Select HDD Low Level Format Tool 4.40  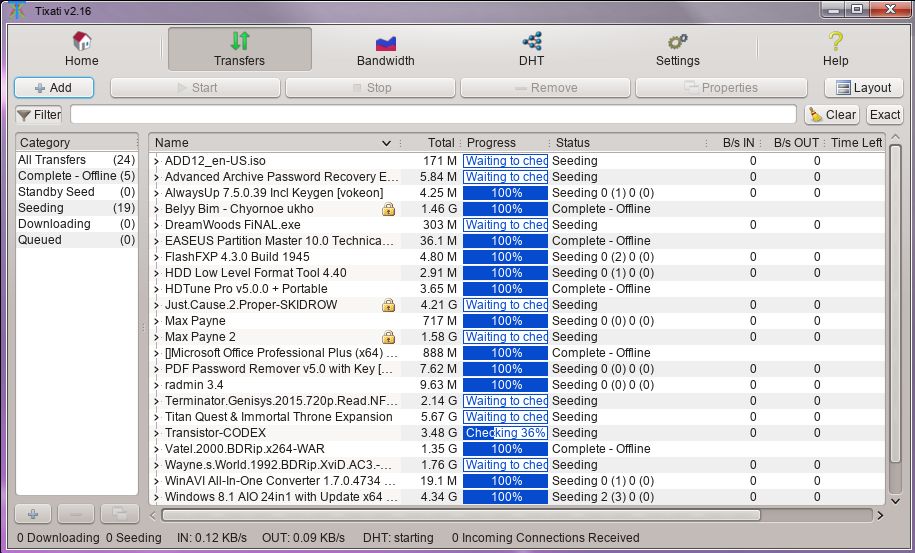tap(256, 273)
